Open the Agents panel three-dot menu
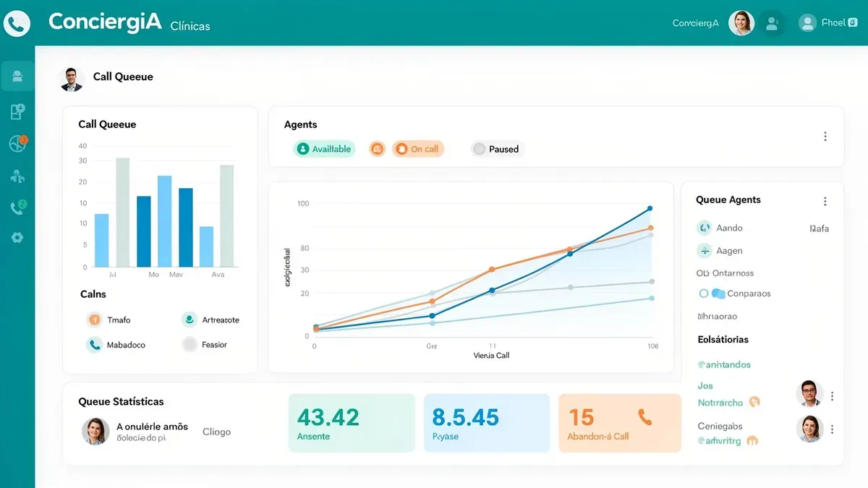The image size is (868, 488). pyautogui.click(x=825, y=137)
